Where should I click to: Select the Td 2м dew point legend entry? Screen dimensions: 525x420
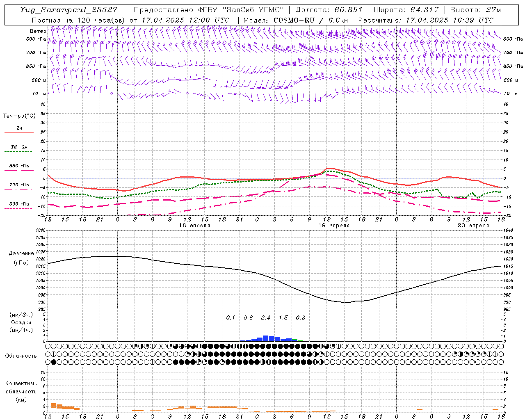tap(19, 147)
